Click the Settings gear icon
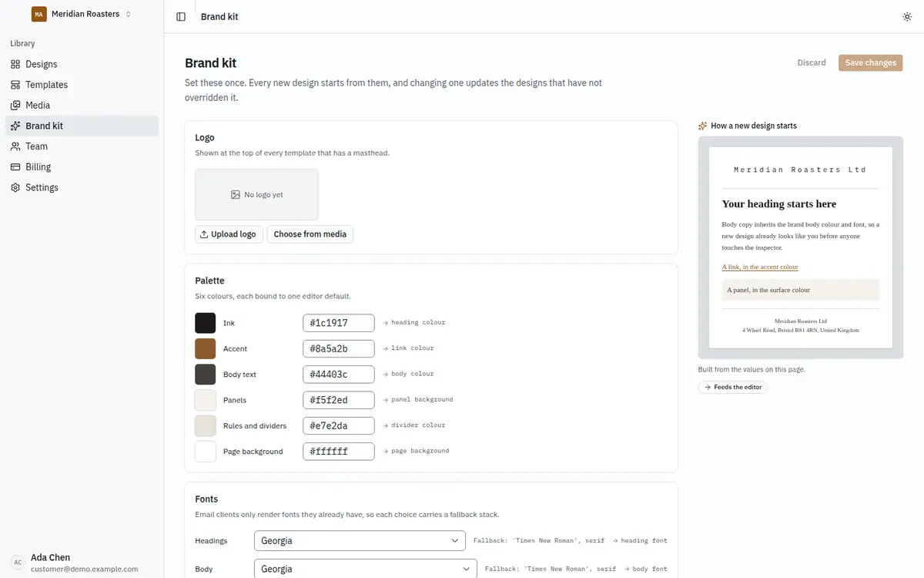 15,187
